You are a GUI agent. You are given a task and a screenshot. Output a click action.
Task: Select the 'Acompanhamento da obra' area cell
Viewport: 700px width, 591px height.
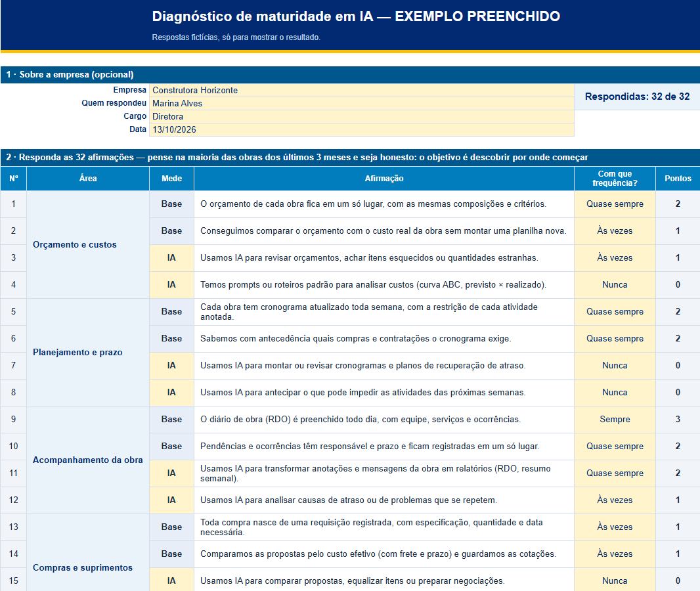pyautogui.click(x=88, y=460)
